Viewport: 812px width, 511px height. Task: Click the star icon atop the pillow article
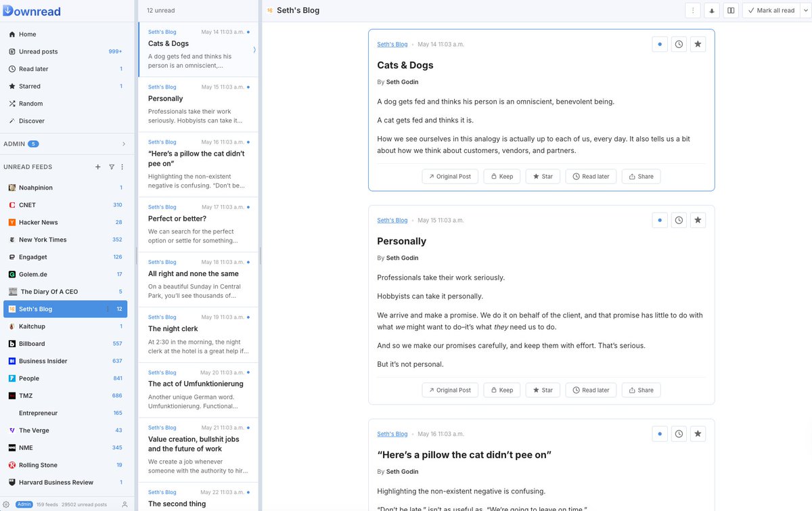[x=698, y=434]
